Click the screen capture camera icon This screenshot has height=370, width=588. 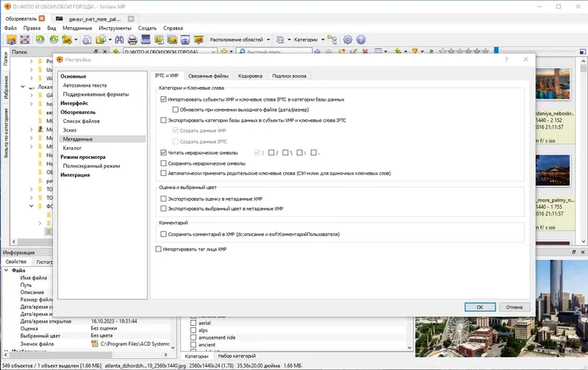[x=185, y=40]
